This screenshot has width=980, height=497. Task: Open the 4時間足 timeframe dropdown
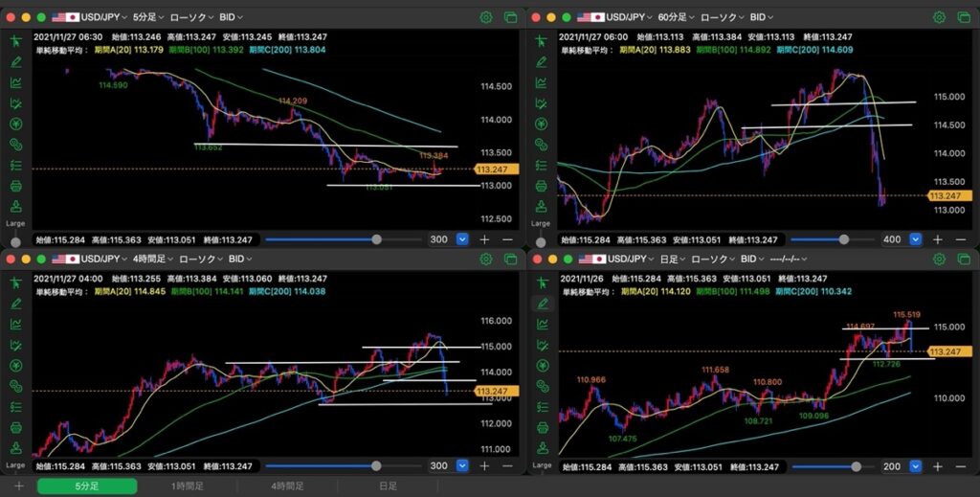[154, 259]
